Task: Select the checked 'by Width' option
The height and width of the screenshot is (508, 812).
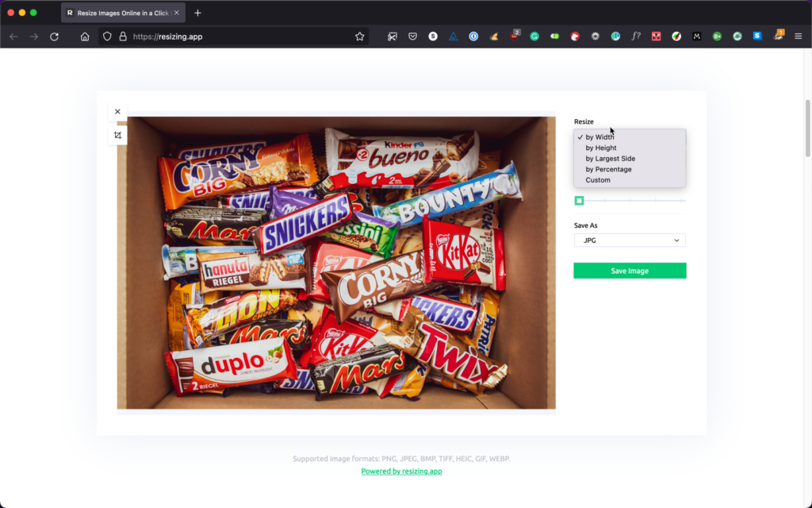Action: pyautogui.click(x=599, y=137)
